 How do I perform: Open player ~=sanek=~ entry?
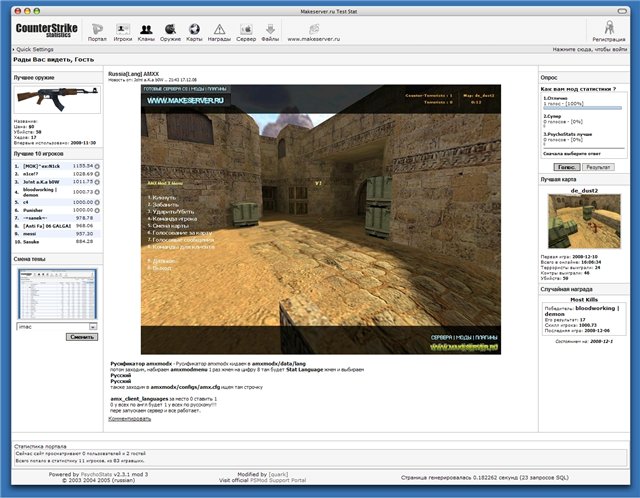point(35,218)
